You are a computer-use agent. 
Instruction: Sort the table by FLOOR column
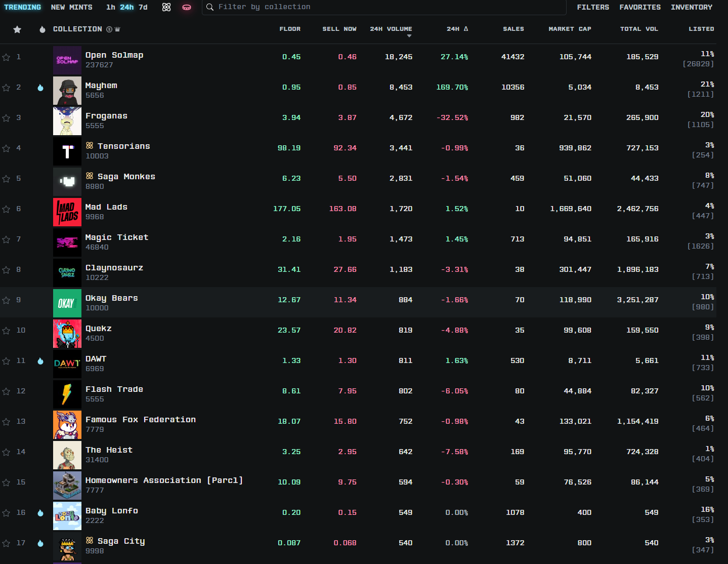290,29
